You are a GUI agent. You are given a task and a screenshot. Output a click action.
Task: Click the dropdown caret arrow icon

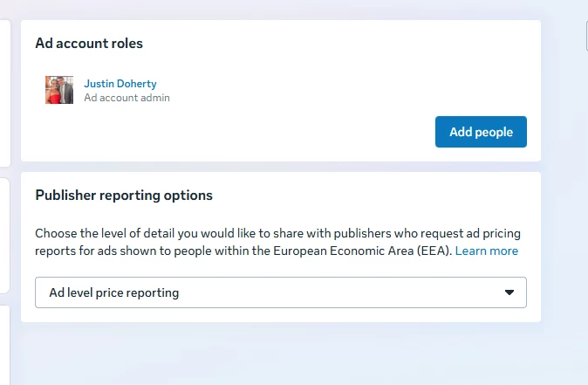pyautogui.click(x=509, y=292)
